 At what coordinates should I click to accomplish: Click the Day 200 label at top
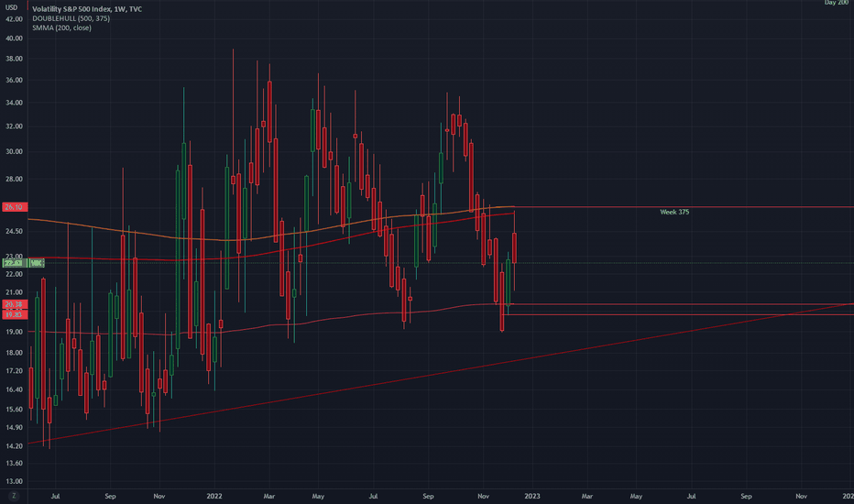coord(836,3)
